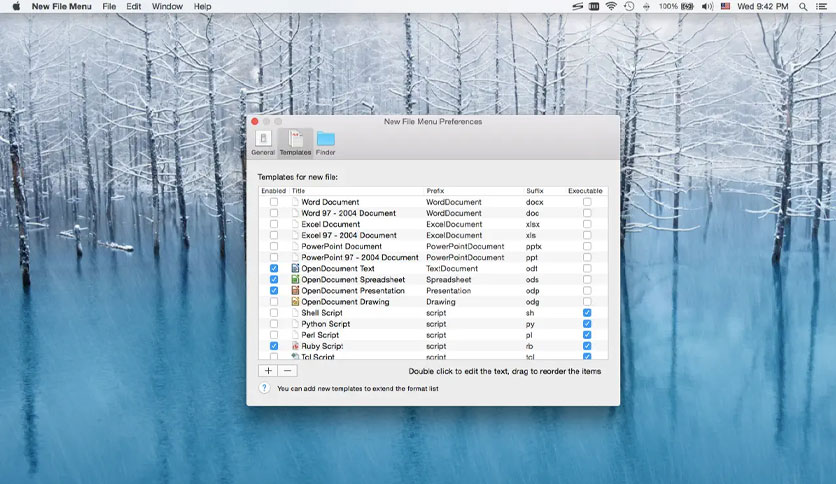
Task: Check Executable for OpenDocument Drawing row
Action: 587,302
